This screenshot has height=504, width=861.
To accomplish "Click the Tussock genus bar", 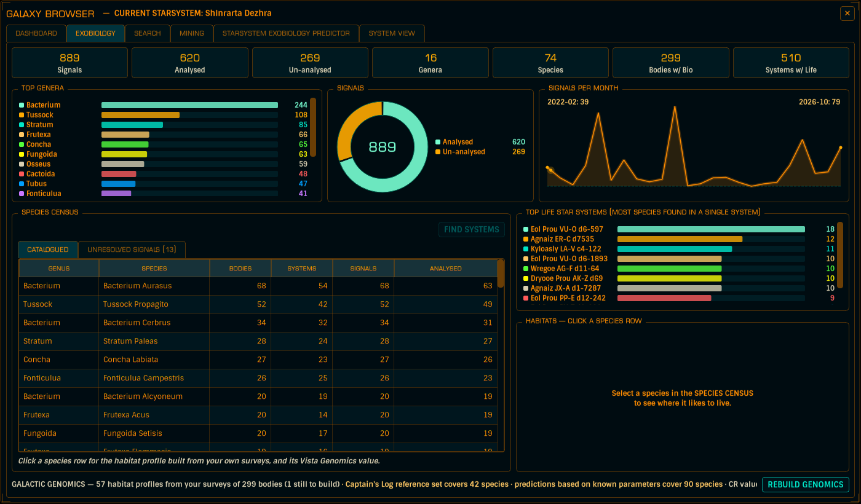I will 141,115.
